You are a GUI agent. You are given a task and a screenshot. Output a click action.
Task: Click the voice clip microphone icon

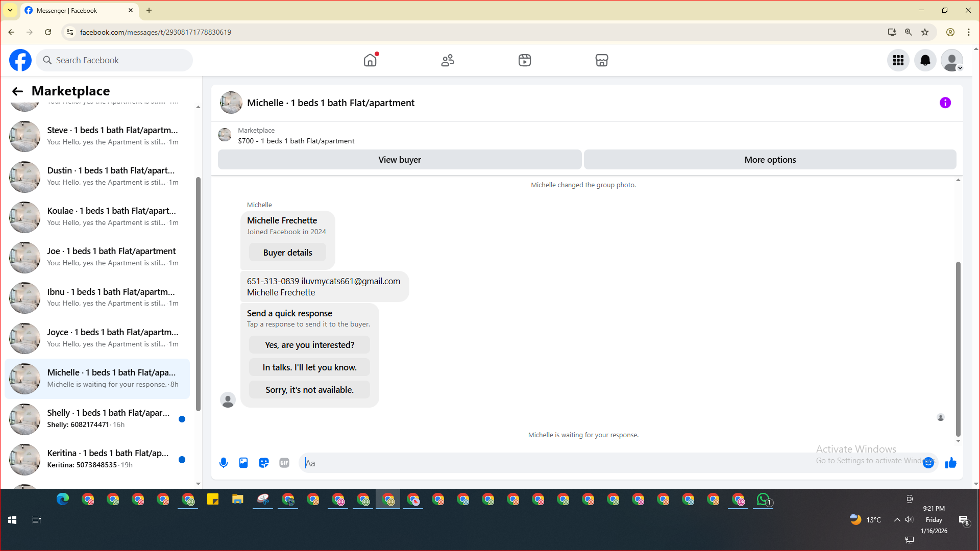(224, 463)
